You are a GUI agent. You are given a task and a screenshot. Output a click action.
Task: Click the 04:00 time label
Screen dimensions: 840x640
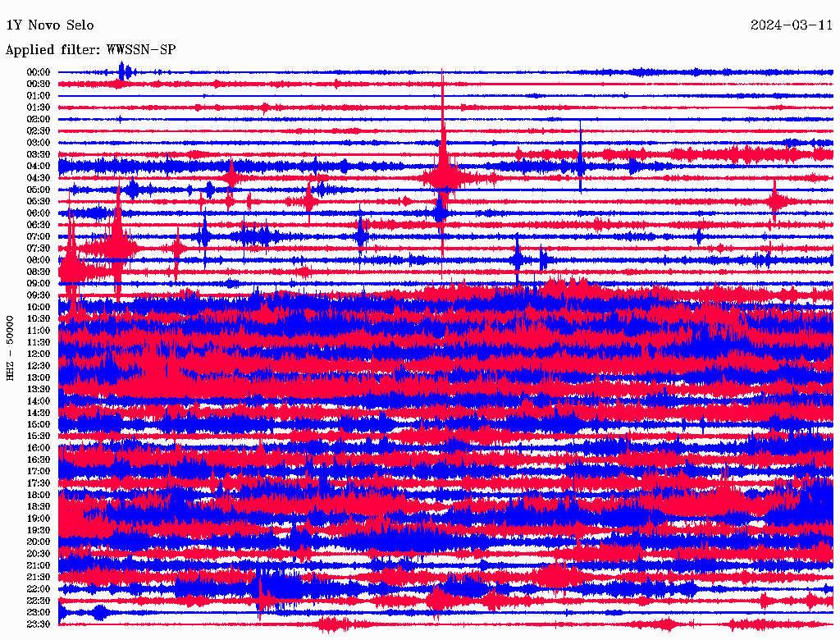[39, 167]
